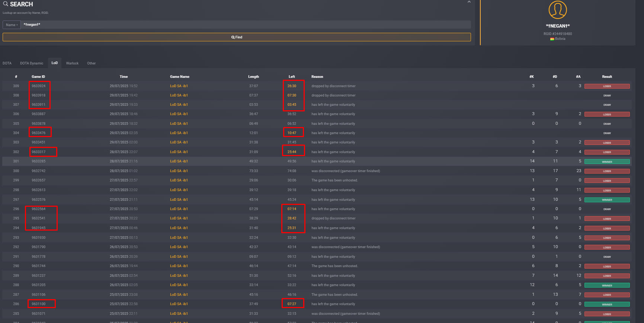Click the left time 07:30

(292, 95)
